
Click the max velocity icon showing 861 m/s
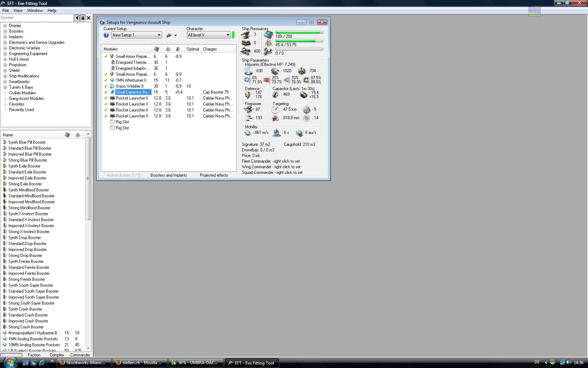(x=248, y=132)
